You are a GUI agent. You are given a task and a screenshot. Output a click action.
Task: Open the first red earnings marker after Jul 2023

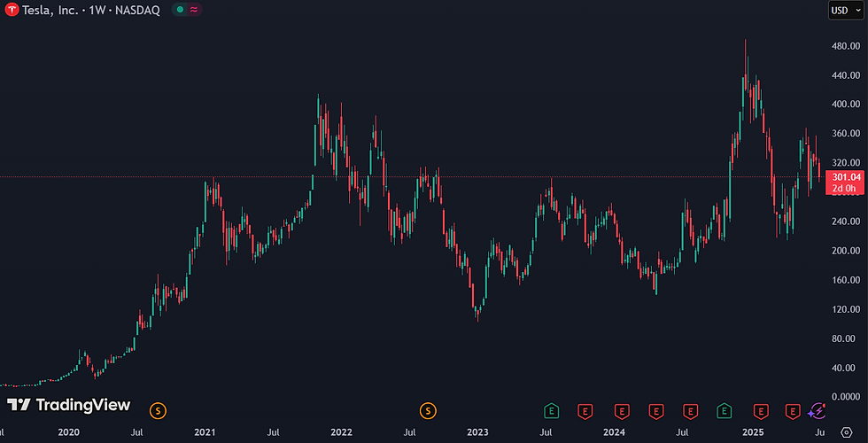585,411
